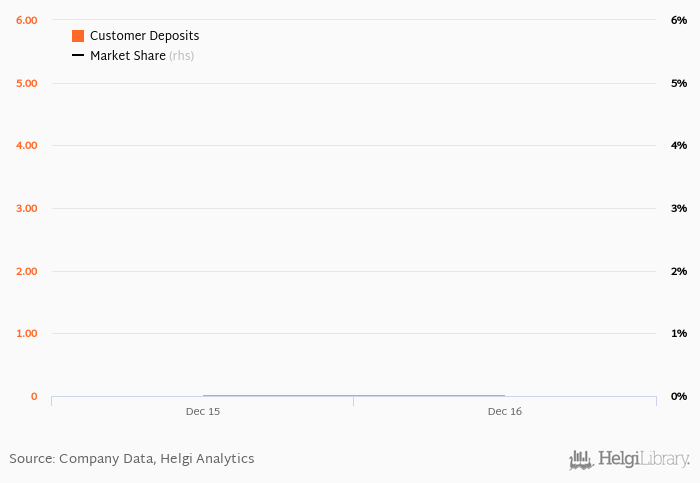The width and height of the screenshot is (700, 483).
Task: Select the Dec 16 axis label
Action: coord(505,412)
